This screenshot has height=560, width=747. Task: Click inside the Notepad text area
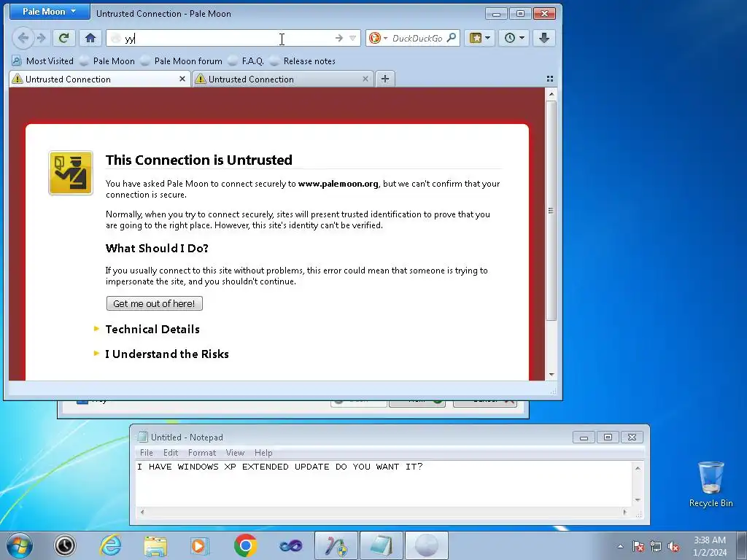384,484
